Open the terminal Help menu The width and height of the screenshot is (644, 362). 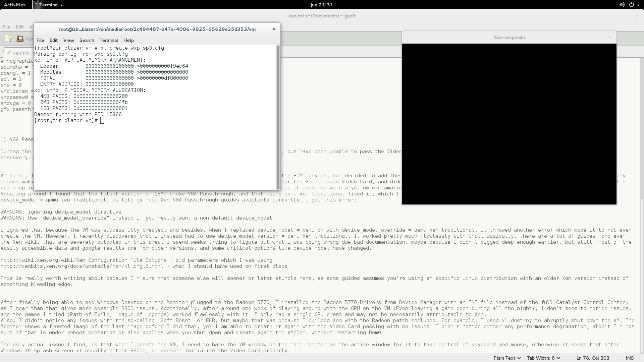click(128, 40)
